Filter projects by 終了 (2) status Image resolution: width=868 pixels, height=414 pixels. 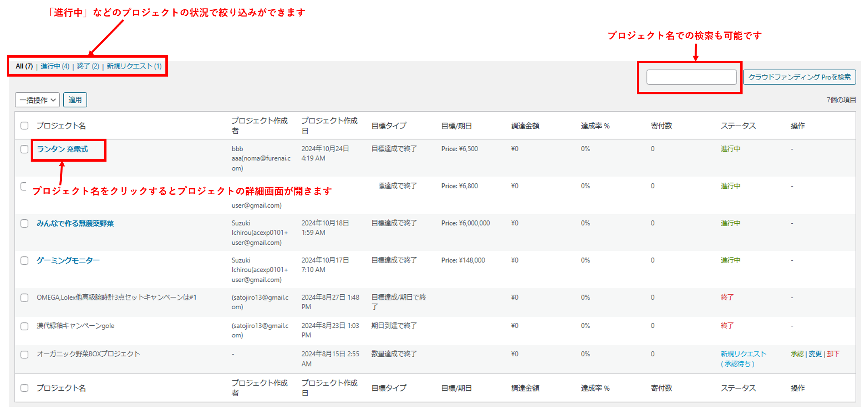pos(88,66)
